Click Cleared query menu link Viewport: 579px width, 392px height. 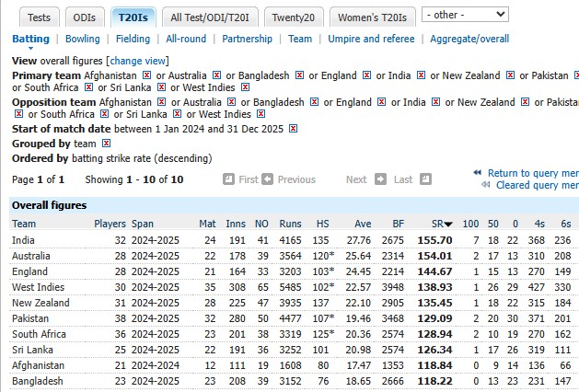(x=538, y=185)
